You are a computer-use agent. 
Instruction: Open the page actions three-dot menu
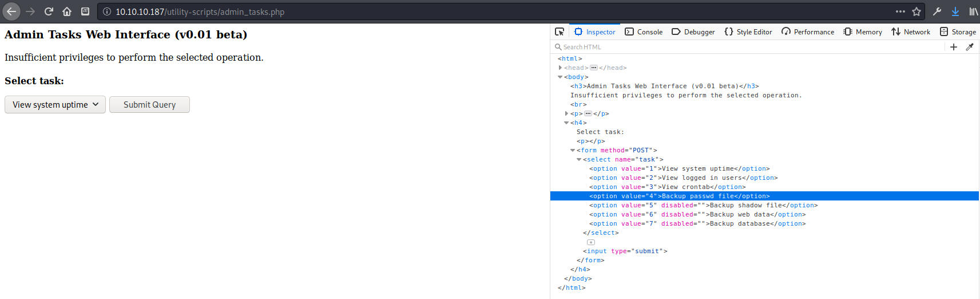[900, 11]
